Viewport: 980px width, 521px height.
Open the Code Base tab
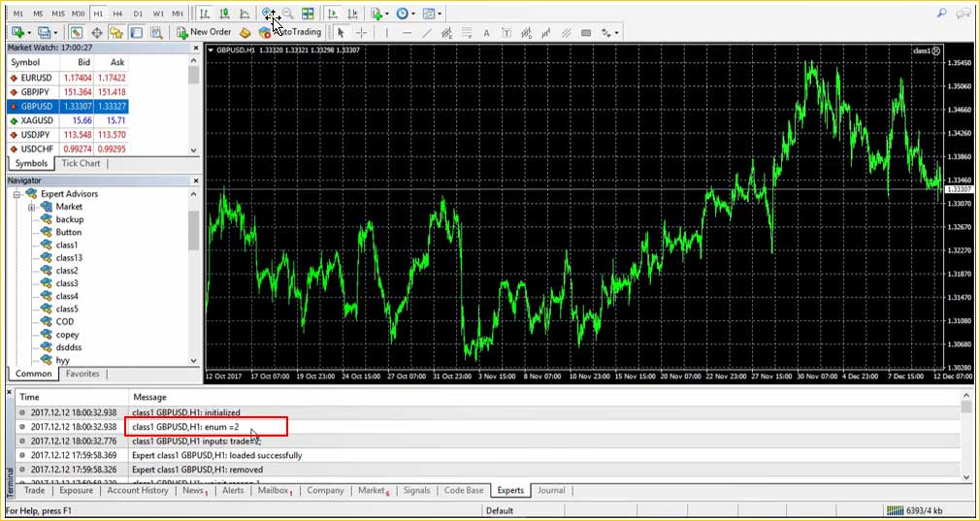(464, 491)
